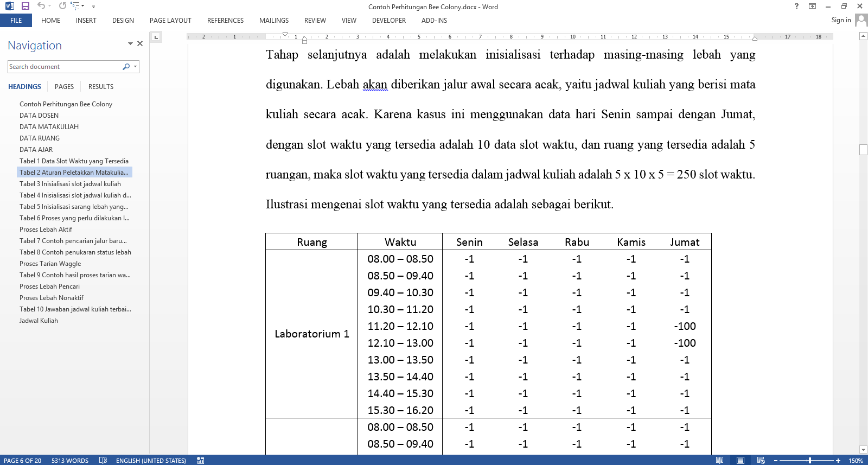Click the macro recording icon in status bar
The width and height of the screenshot is (868, 465).
[x=201, y=461]
